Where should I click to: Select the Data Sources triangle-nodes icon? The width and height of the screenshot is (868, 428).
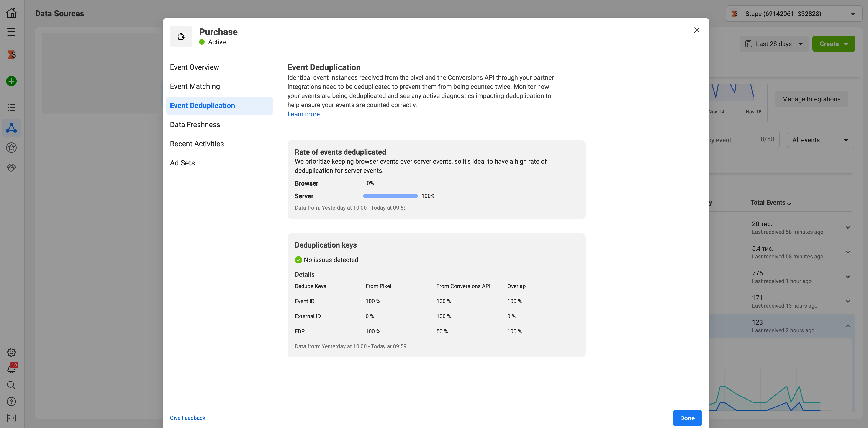pyautogui.click(x=11, y=128)
